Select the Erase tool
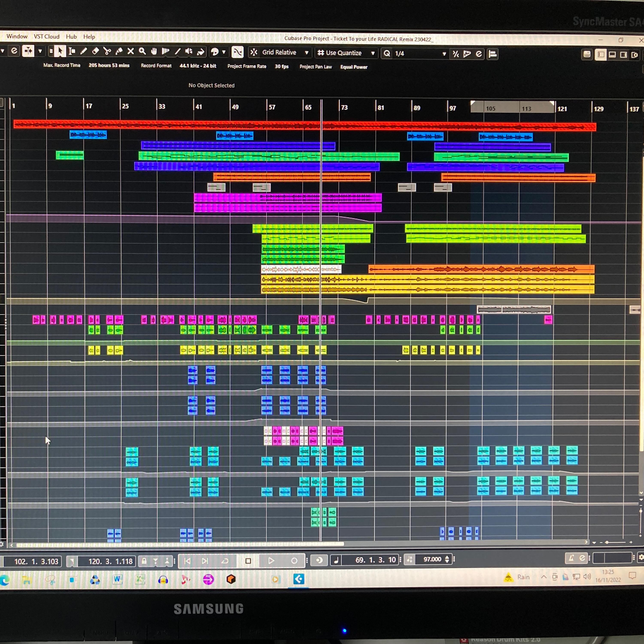This screenshot has height=644, width=644. (95, 51)
